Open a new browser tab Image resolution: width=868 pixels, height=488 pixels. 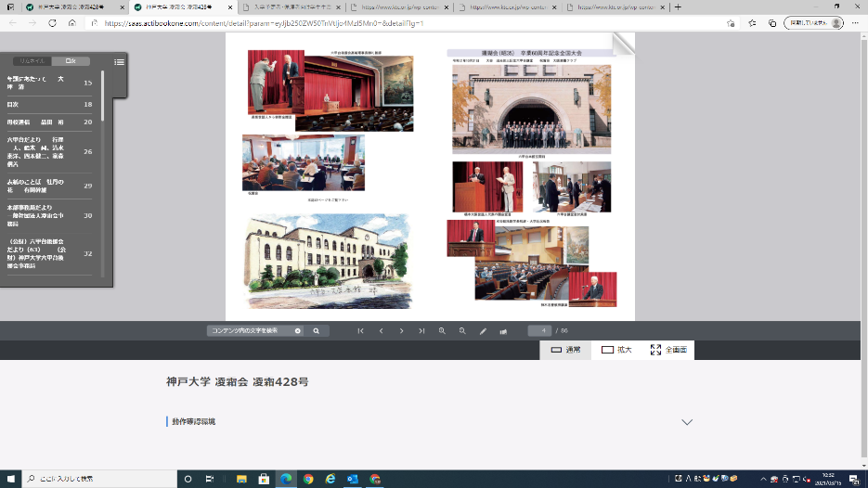coord(678,7)
